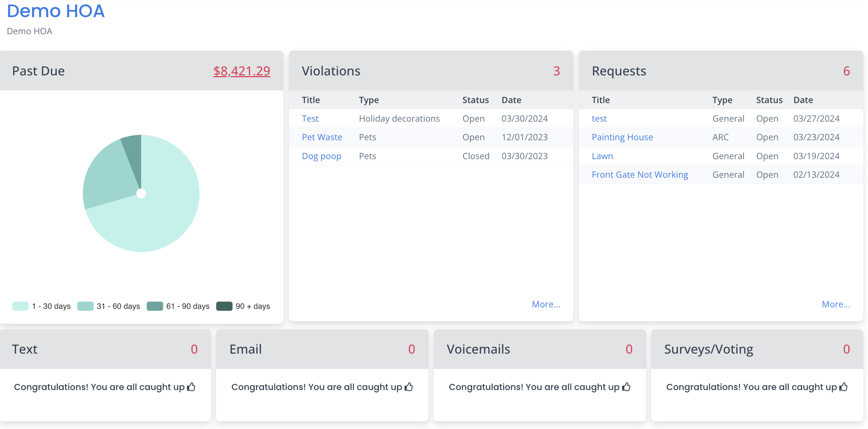Open the Test holiday decorations violation
868x429 pixels.
coord(310,119)
